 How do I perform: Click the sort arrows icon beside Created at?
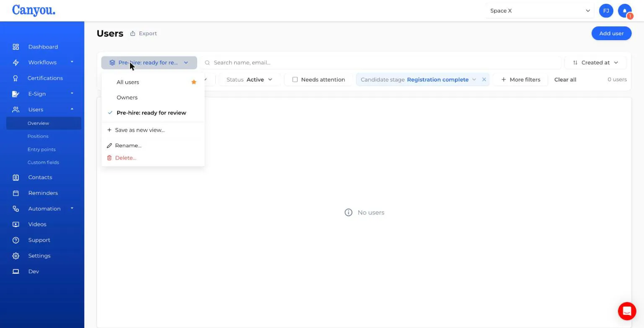coord(575,63)
